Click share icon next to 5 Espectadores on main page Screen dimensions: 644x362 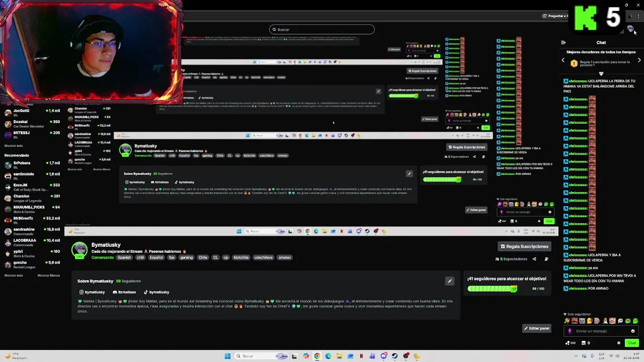coord(534,259)
